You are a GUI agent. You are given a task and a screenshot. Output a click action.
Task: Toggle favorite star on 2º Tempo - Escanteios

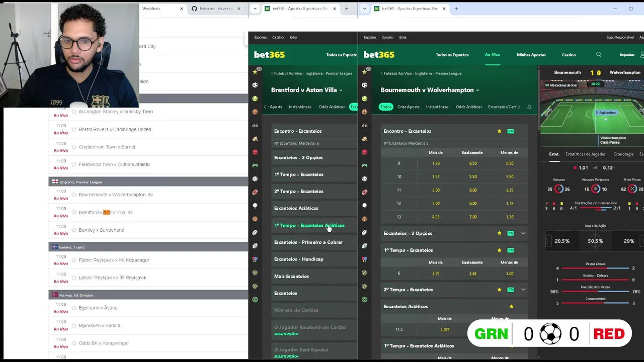499,290
